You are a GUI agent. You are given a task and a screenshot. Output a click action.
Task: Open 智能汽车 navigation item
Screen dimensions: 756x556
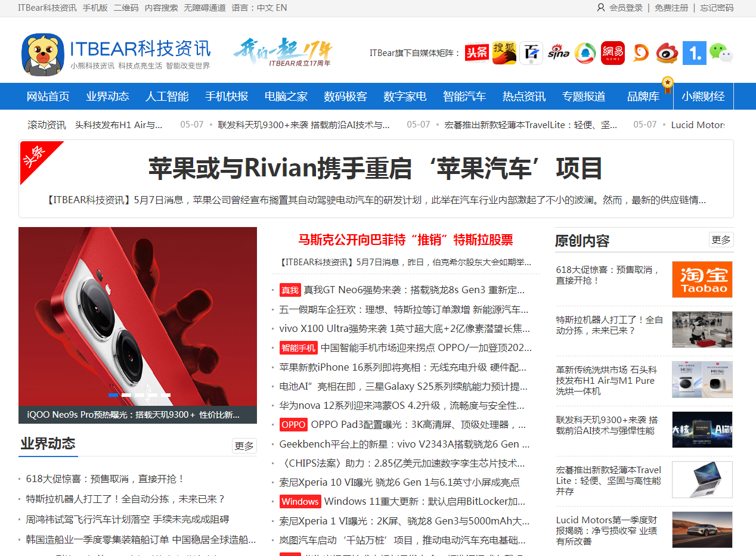[x=464, y=97]
